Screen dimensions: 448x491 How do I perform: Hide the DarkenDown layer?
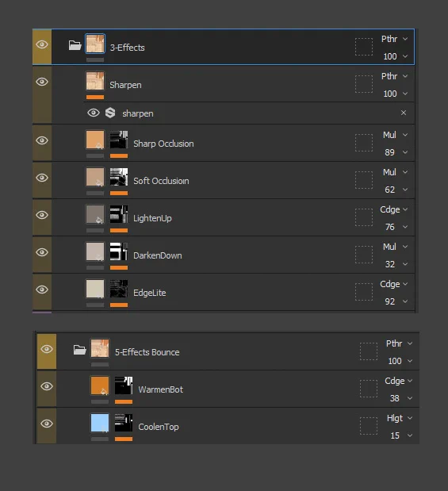(x=42, y=252)
